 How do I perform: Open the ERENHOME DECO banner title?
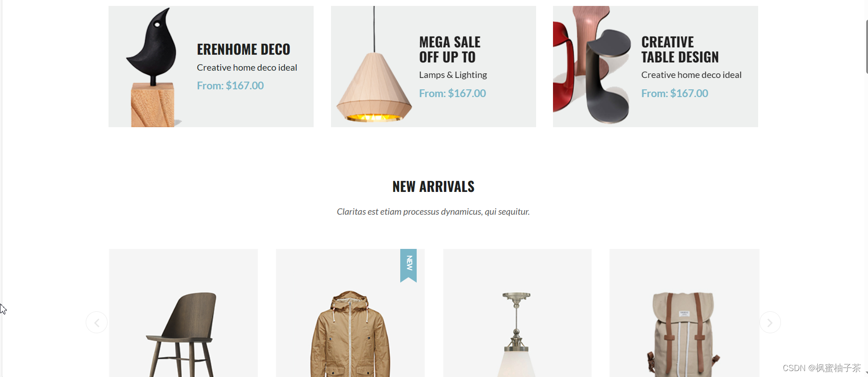243,49
